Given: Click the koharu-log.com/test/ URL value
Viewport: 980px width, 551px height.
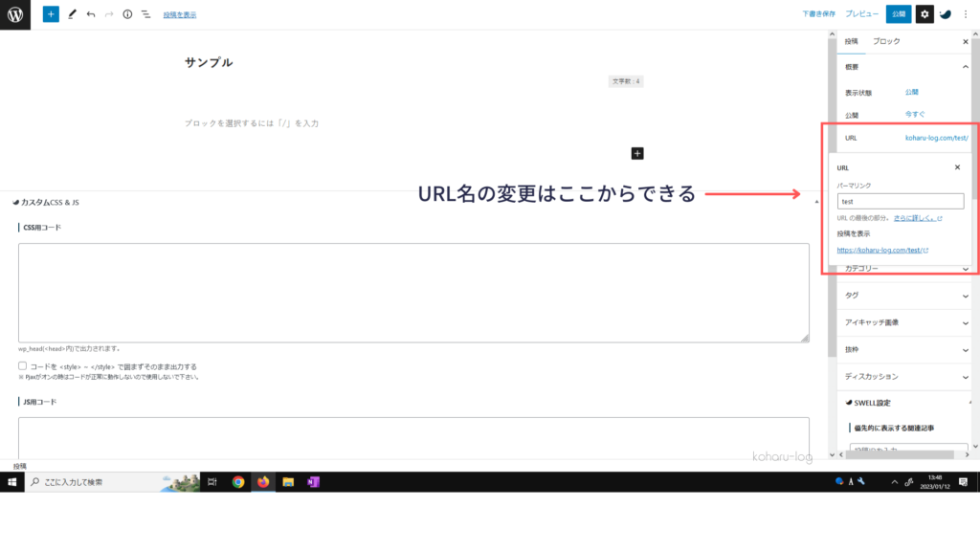Looking at the screenshot, I should [936, 138].
